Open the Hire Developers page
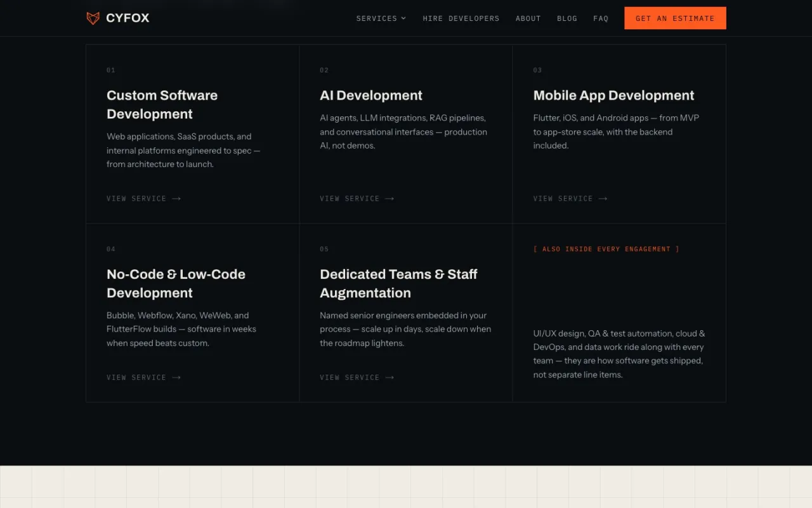Screen dimensions: 812x508 pos(461,18)
